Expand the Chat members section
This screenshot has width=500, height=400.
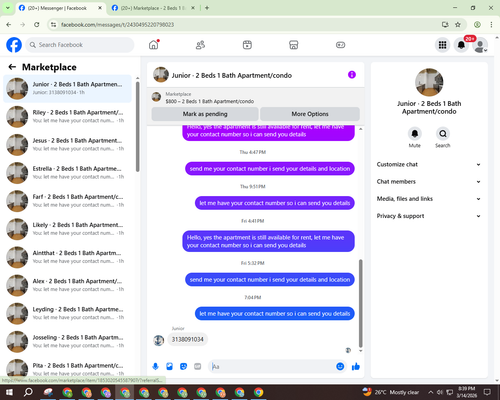click(429, 182)
